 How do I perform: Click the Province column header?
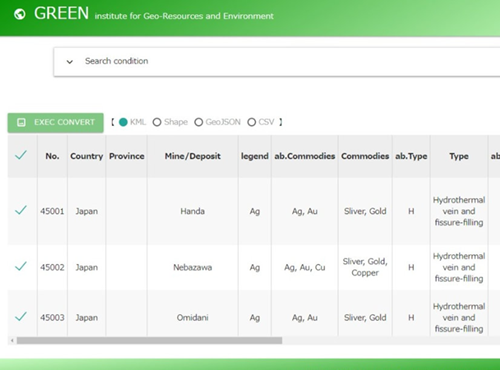point(127,156)
